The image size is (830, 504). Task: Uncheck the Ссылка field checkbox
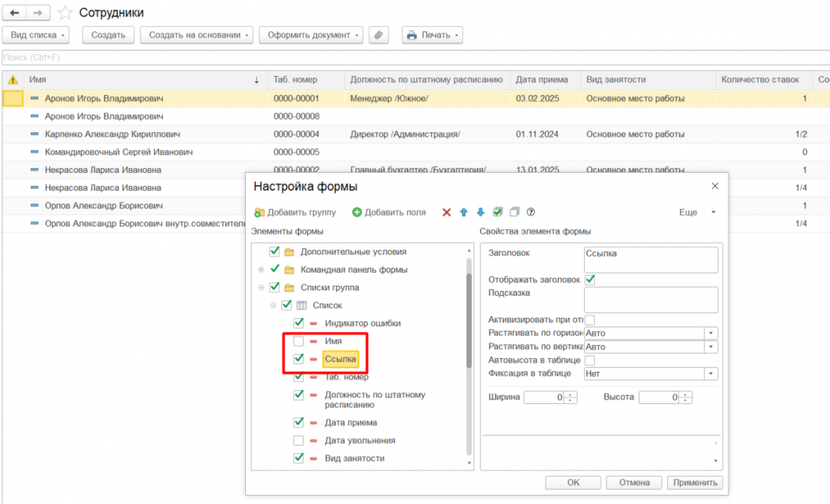(x=298, y=359)
